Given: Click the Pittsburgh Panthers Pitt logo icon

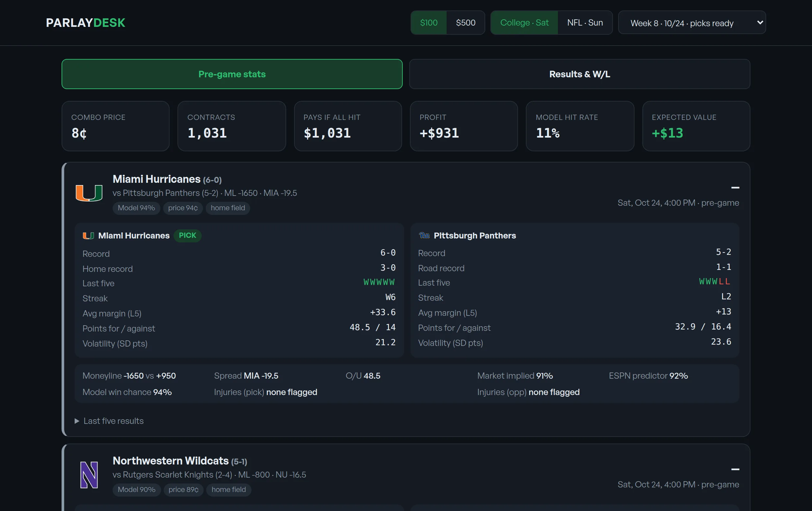Looking at the screenshot, I should click(424, 235).
